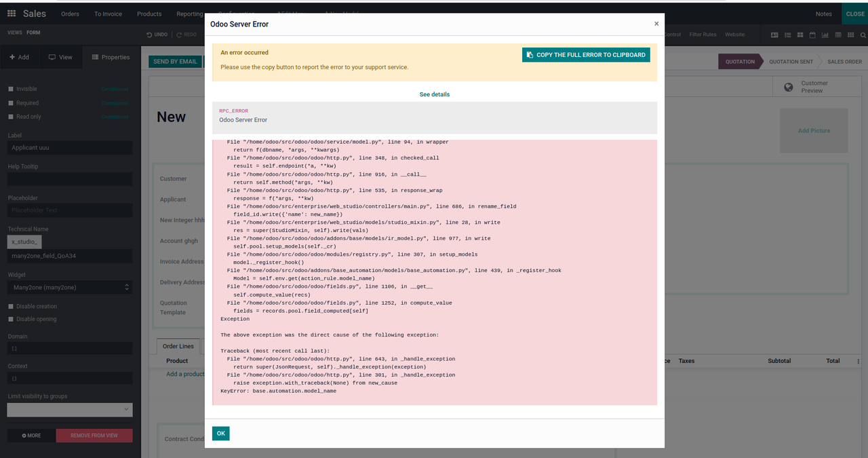Click the Product column header
The height and width of the screenshot is (458, 868).
point(177,361)
